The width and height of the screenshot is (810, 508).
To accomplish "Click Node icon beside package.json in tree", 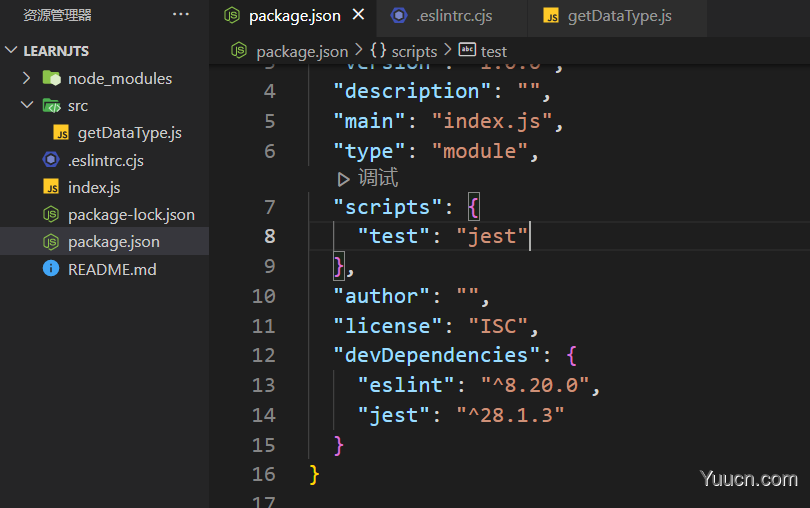I will point(51,241).
